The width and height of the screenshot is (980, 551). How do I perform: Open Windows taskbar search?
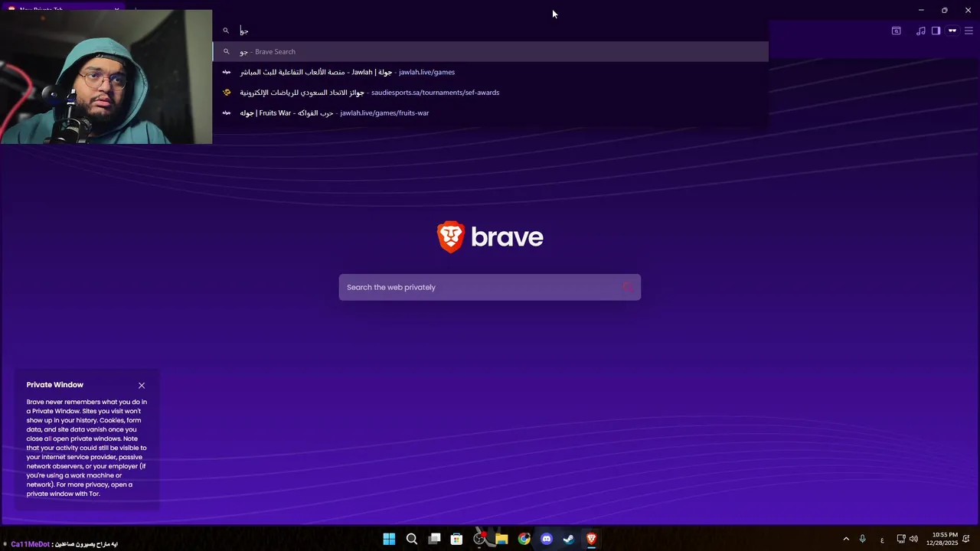pyautogui.click(x=411, y=539)
